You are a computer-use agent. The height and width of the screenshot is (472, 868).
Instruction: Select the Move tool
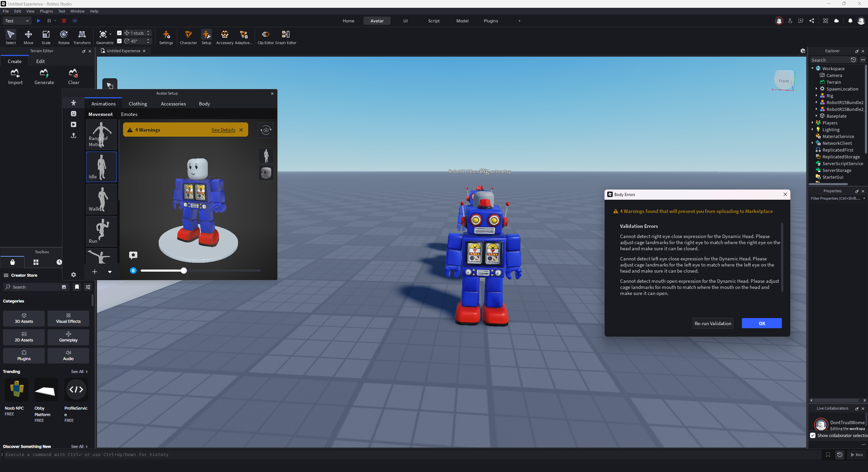tap(28, 37)
